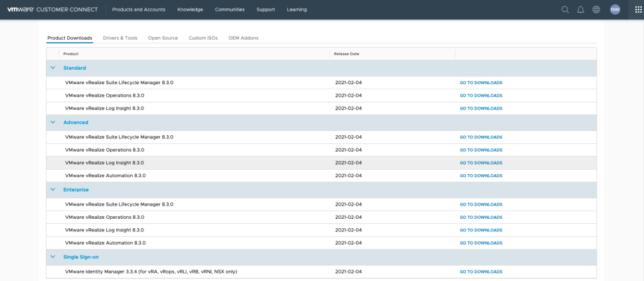Open the Products and Accounts menu
644x281 pixels.
[x=138, y=9]
